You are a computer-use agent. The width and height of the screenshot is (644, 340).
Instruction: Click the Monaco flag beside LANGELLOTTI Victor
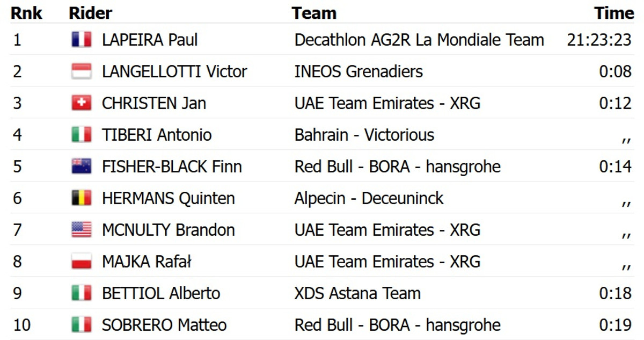pyautogui.click(x=81, y=71)
